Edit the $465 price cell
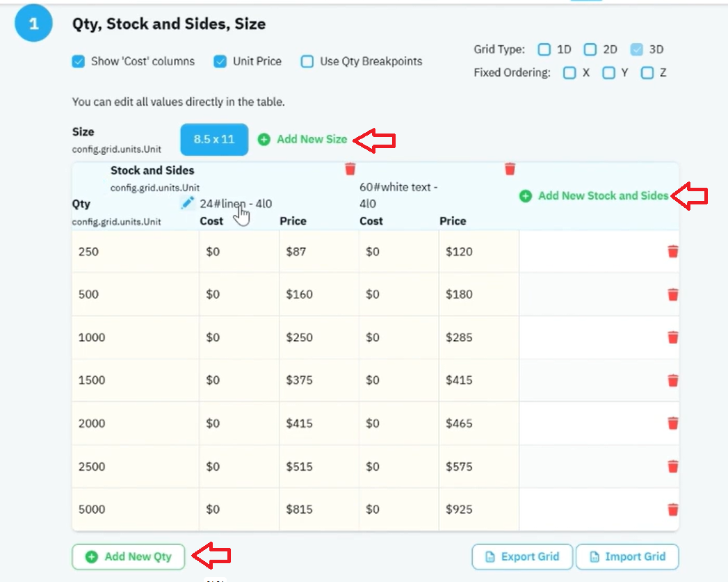The image size is (728, 582). pos(478,423)
